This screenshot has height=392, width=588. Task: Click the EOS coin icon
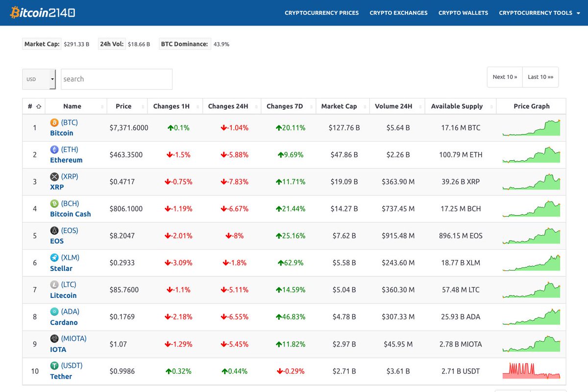tap(54, 230)
